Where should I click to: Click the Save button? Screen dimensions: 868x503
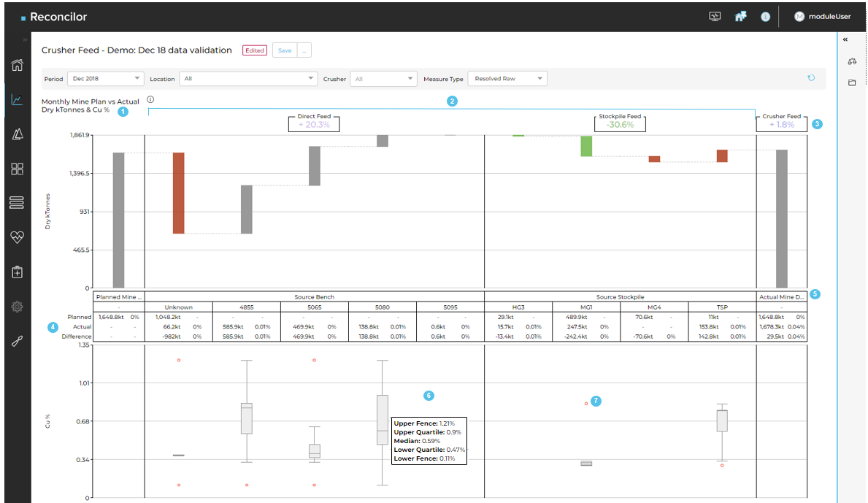tap(285, 50)
